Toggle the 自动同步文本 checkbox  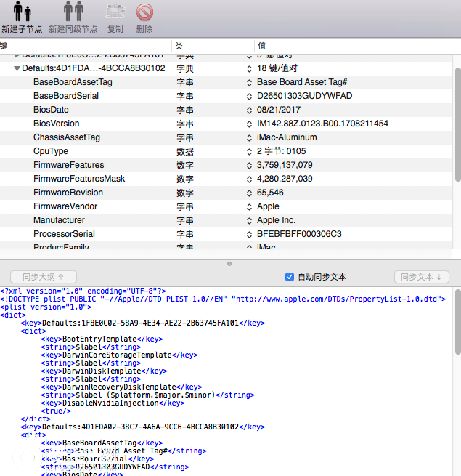(290, 277)
